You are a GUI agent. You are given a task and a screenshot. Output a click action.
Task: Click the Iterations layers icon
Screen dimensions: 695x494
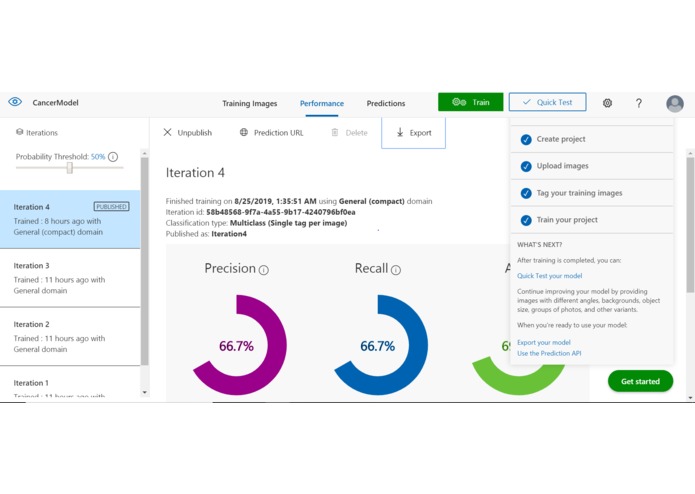(19, 132)
